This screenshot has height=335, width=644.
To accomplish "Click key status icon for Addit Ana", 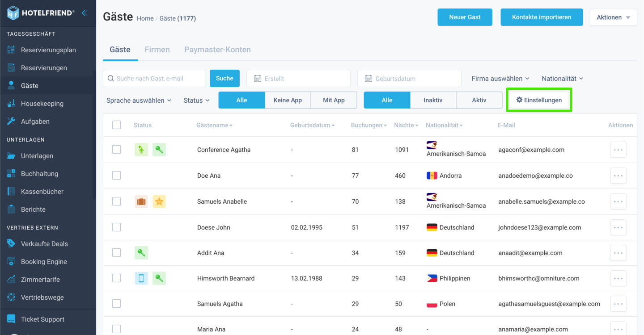I will click(141, 253).
